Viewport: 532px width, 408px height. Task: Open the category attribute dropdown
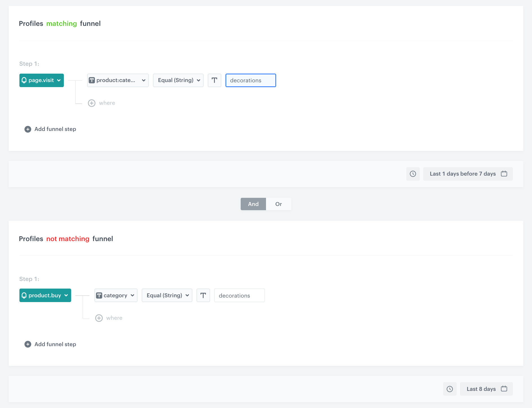click(116, 295)
